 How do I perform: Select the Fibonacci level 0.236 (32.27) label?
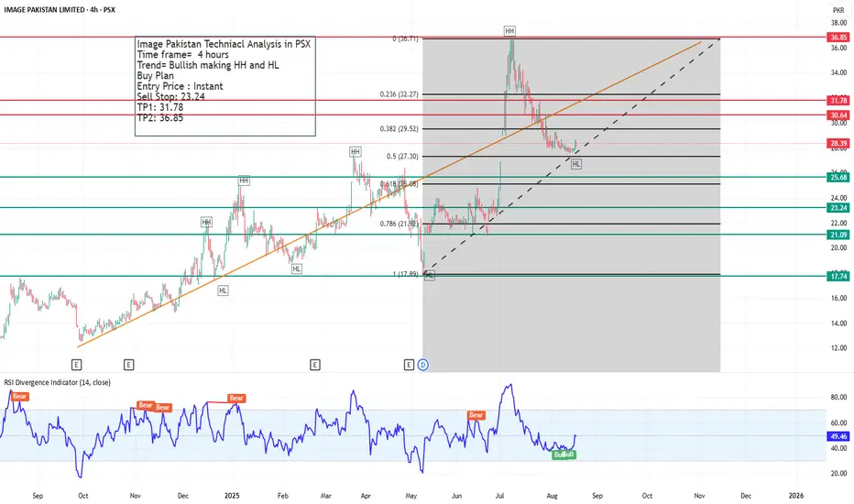(x=400, y=94)
